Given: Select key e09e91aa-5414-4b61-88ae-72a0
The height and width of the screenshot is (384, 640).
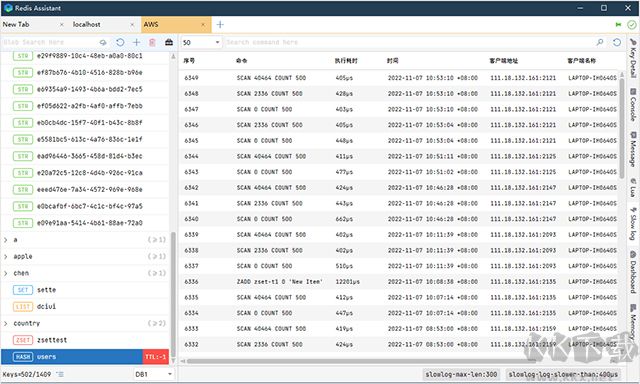Looking at the screenshot, I should coord(85,223).
